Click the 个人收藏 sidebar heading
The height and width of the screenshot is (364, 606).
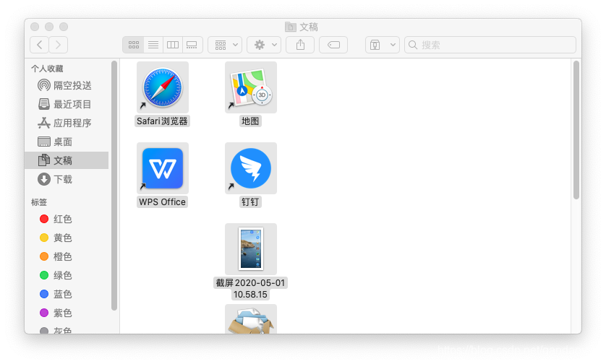pyautogui.click(x=47, y=69)
